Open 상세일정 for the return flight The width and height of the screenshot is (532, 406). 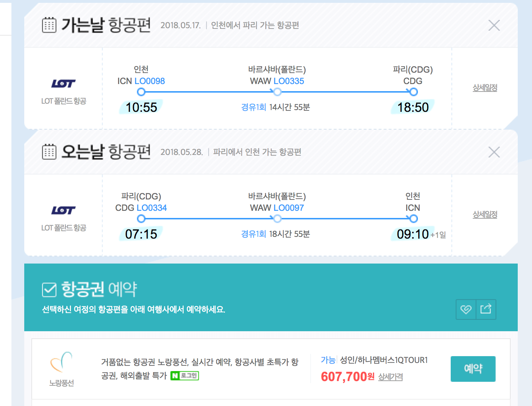[x=485, y=214]
